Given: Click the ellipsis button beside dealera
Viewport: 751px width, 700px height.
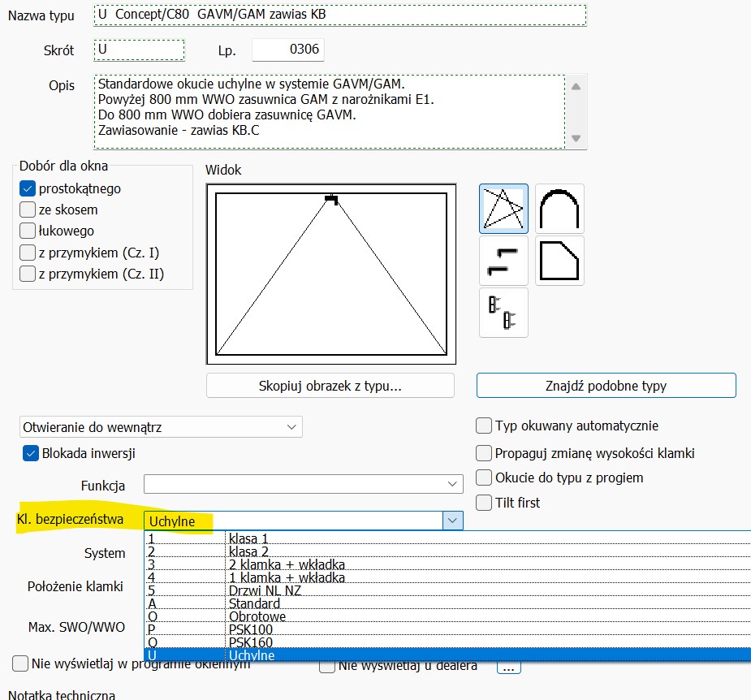Looking at the screenshot, I should 508,668.
